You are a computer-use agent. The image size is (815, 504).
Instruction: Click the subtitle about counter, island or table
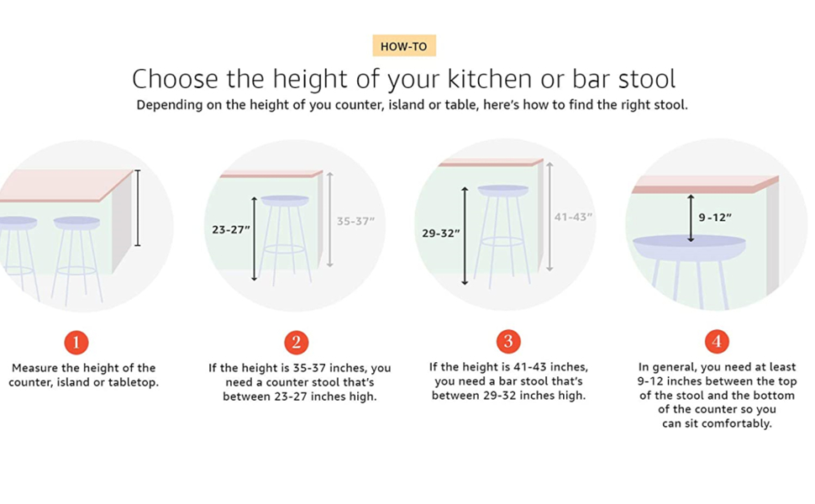point(412,106)
